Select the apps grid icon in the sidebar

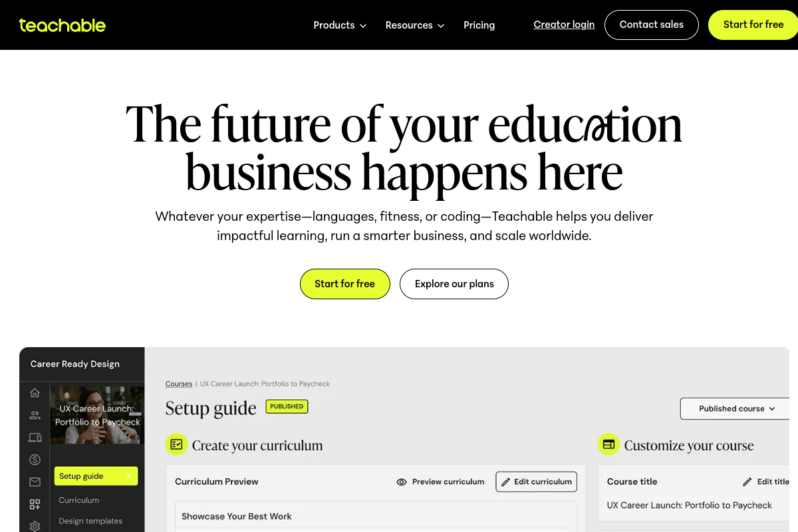[35, 503]
